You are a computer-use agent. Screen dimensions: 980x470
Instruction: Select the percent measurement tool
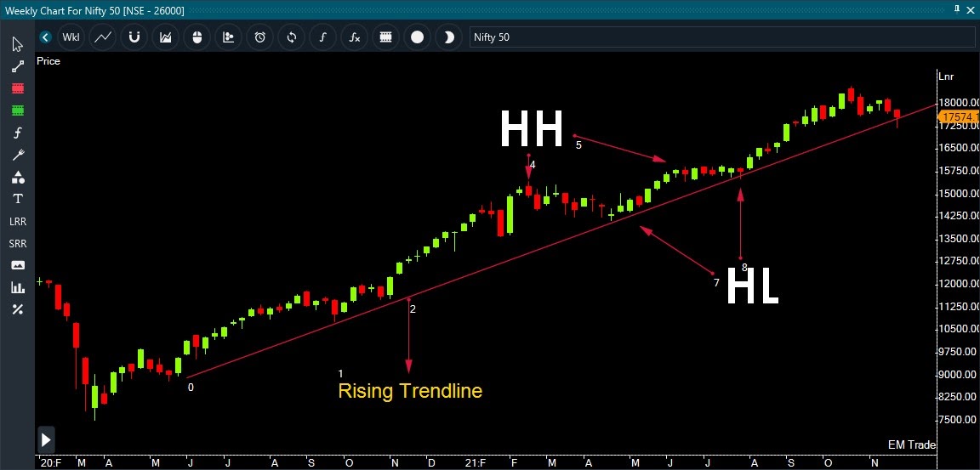pos(18,309)
